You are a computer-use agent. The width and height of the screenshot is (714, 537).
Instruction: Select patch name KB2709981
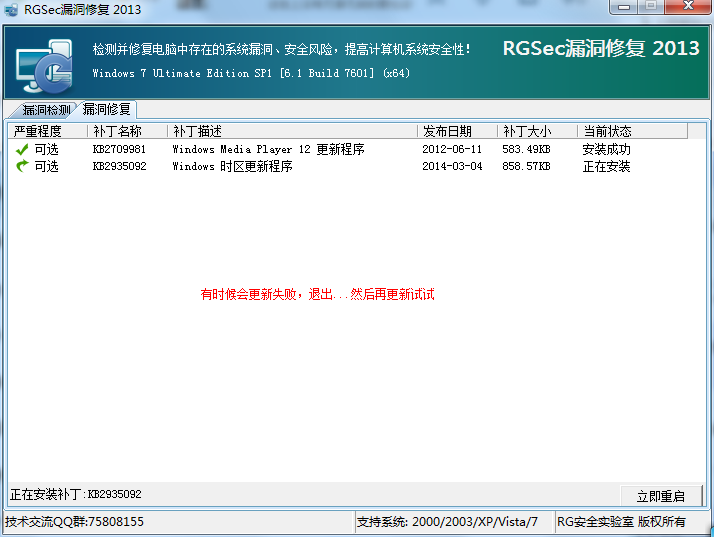pos(119,149)
